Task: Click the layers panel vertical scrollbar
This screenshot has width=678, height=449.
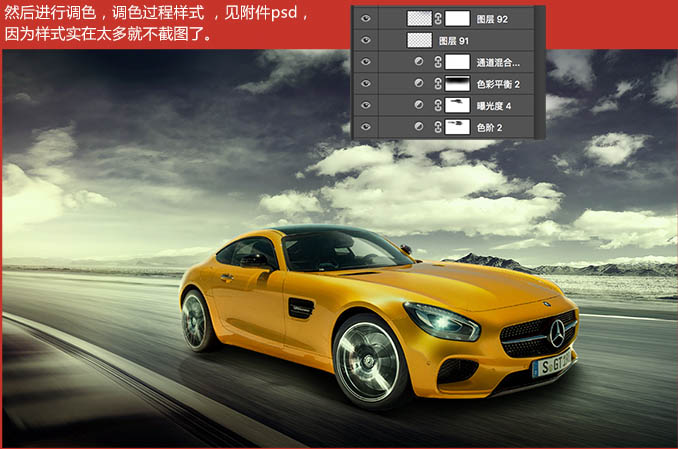Action: point(540,72)
